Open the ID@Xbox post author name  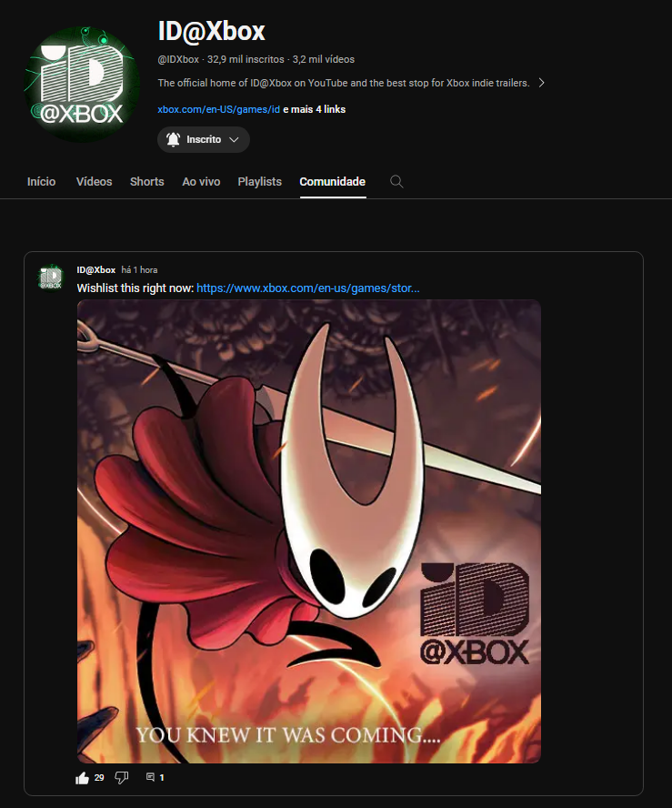[96, 270]
